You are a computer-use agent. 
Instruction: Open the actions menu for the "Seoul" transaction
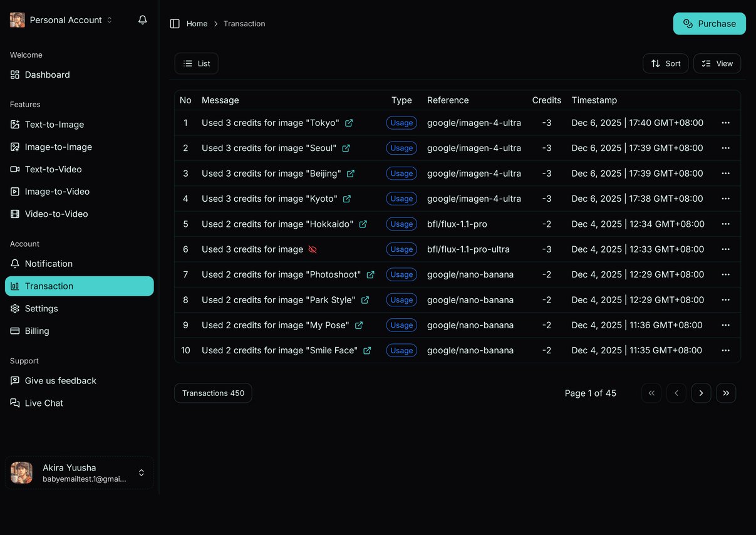pyautogui.click(x=726, y=148)
